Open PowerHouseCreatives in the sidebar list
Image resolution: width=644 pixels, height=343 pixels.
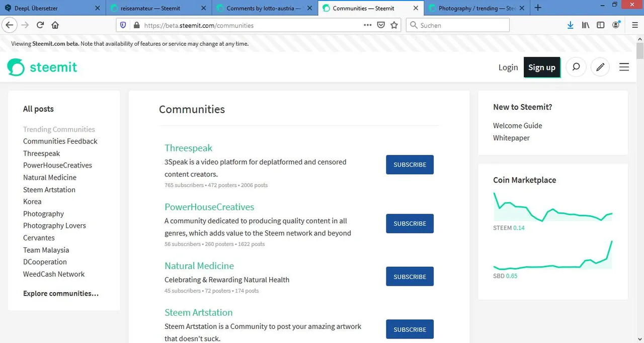point(57,165)
